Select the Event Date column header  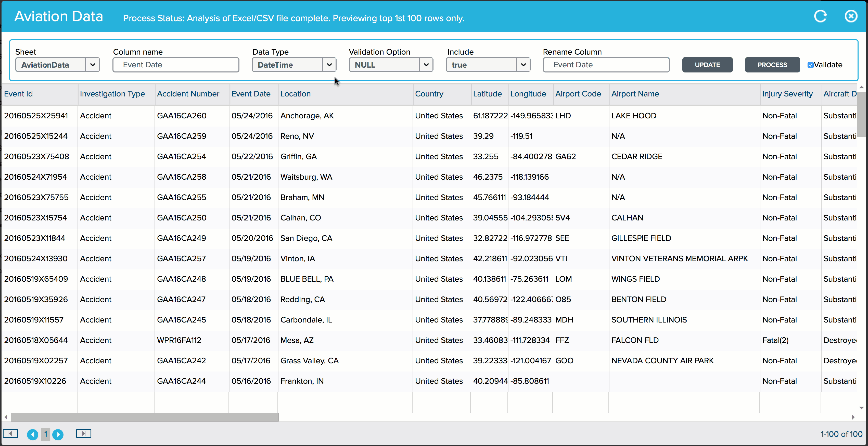tap(251, 94)
